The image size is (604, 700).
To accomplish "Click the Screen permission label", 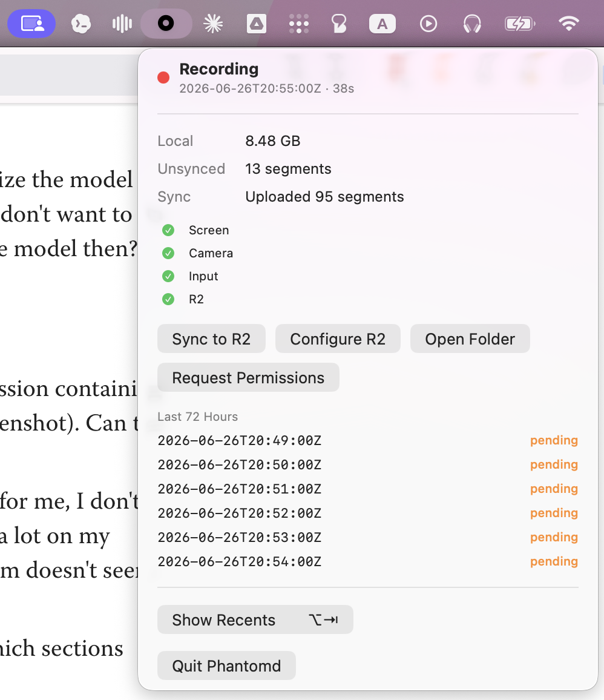I will click(209, 230).
